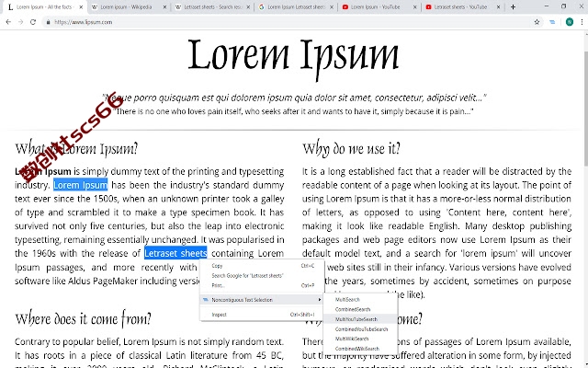Click the "Neque porro quisquam" italic quote

pos(294,98)
